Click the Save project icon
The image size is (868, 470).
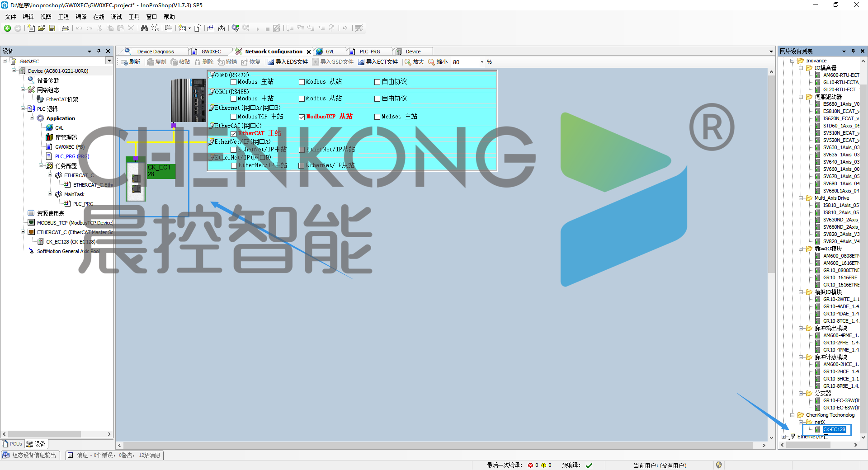tap(52, 28)
